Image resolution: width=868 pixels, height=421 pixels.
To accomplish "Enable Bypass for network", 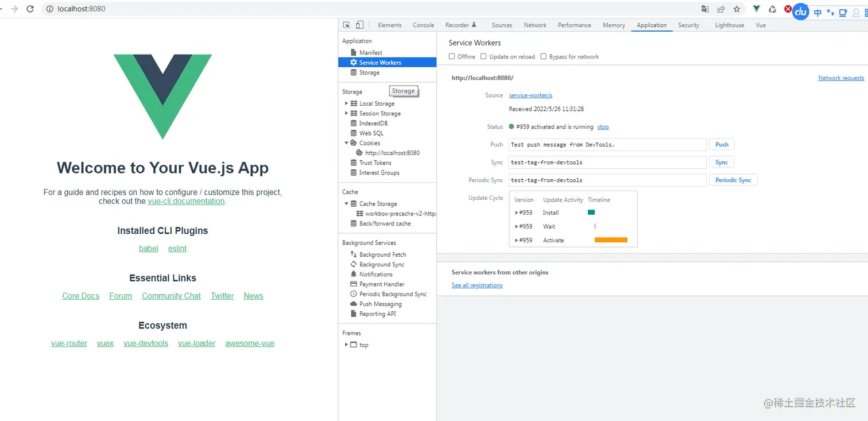I will point(543,56).
